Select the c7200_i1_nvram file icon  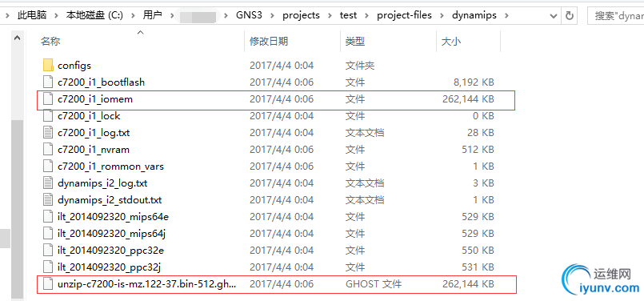(48, 149)
